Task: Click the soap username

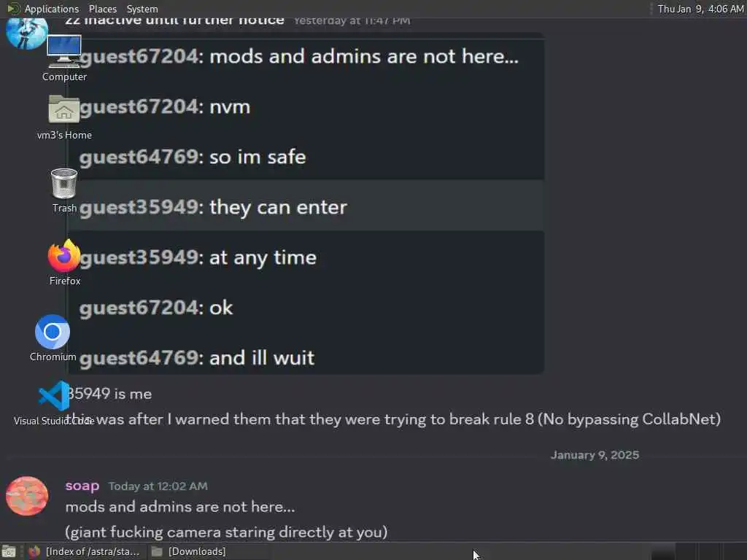Action: [x=82, y=486]
